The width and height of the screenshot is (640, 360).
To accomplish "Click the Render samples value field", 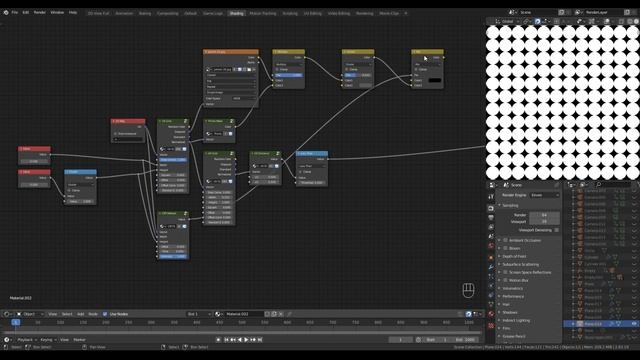I will click(x=544, y=215).
